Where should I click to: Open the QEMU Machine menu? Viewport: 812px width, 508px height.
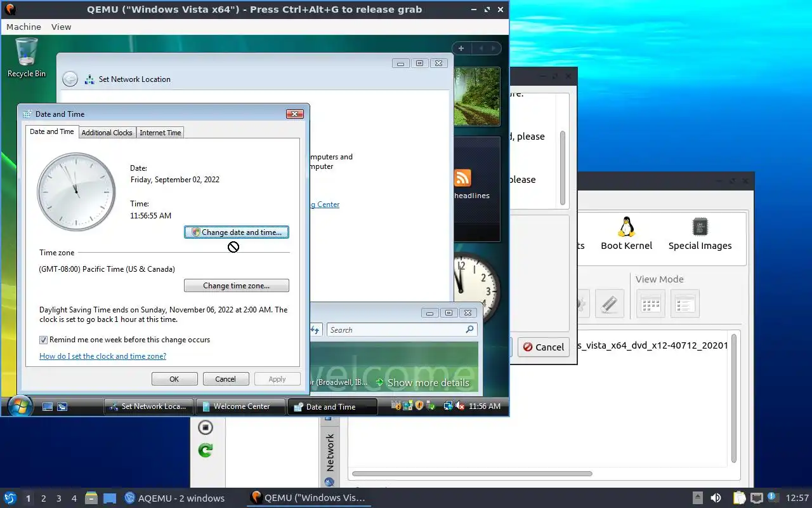(x=23, y=27)
